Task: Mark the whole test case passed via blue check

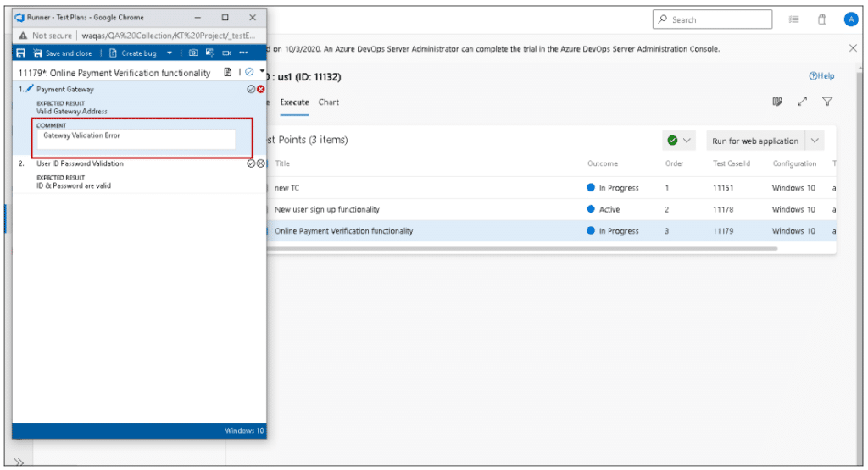Action: (x=250, y=72)
